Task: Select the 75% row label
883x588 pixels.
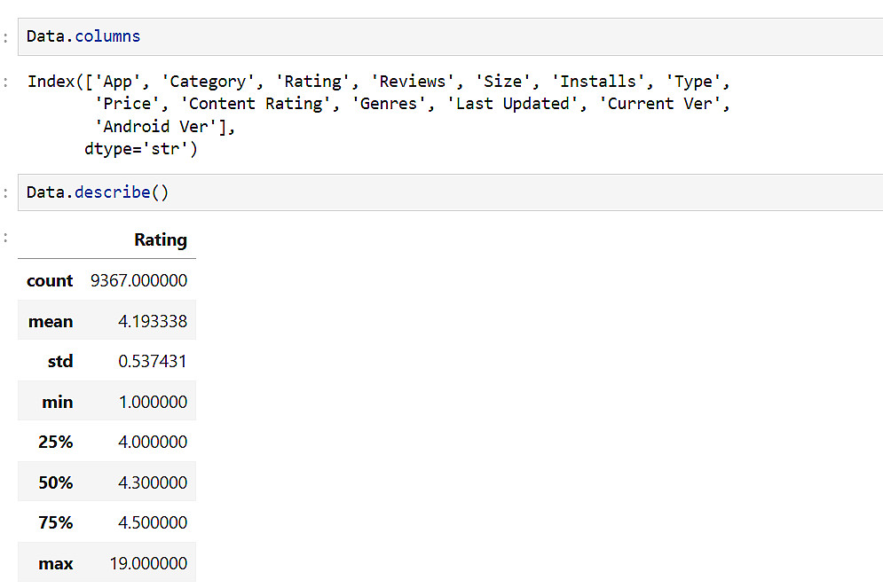Action: point(55,523)
